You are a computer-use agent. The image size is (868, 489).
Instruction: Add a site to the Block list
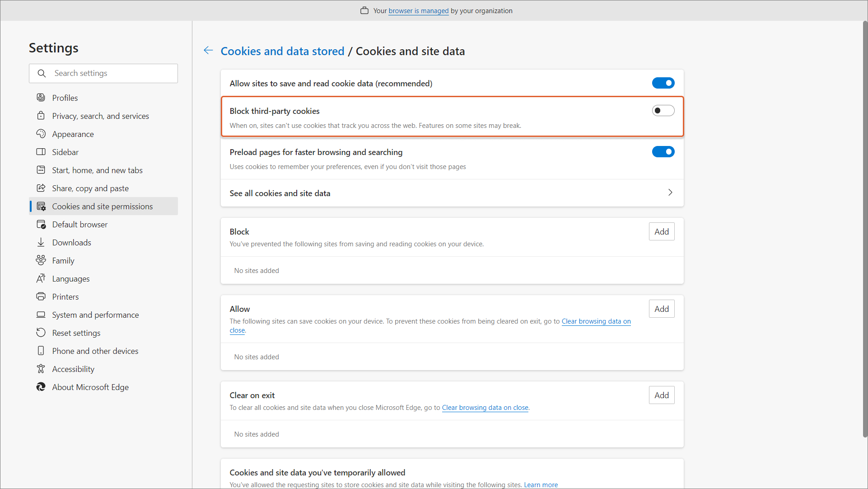pos(661,231)
